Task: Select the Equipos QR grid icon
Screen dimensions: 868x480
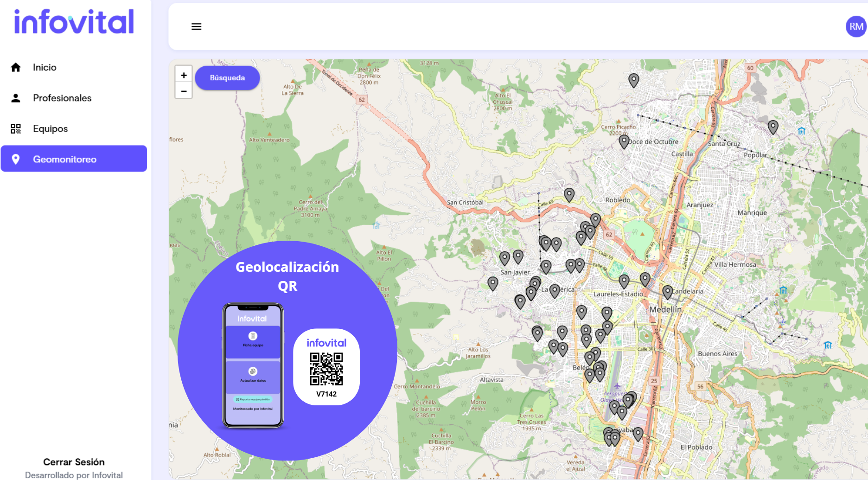Action: (16, 128)
